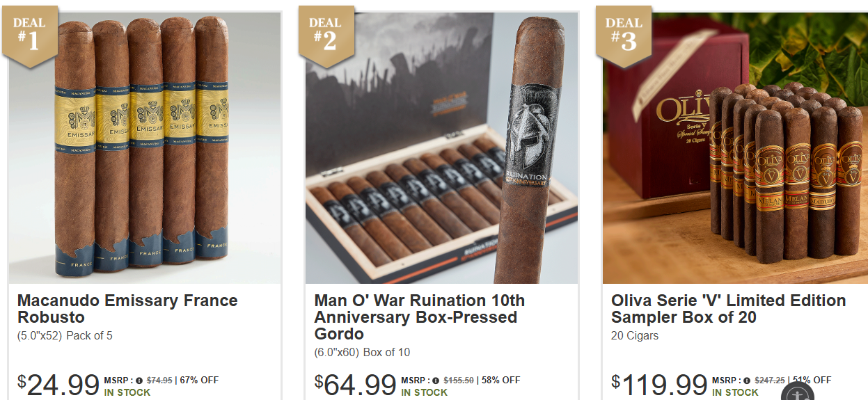This screenshot has width=868, height=400.
Task: View the Oliva Serie V sampler box image
Action: coord(735,147)
